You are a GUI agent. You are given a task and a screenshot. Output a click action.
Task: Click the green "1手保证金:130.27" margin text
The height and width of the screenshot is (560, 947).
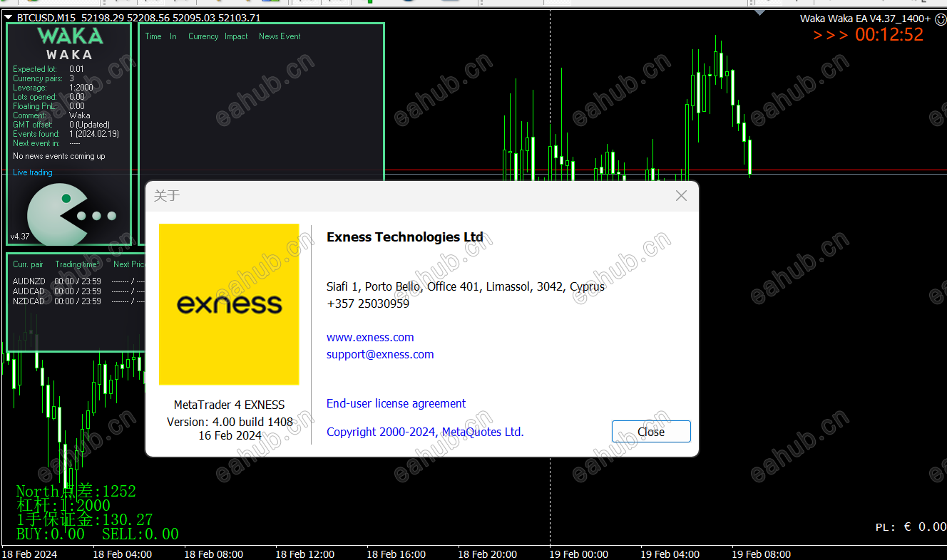(84, 520)
